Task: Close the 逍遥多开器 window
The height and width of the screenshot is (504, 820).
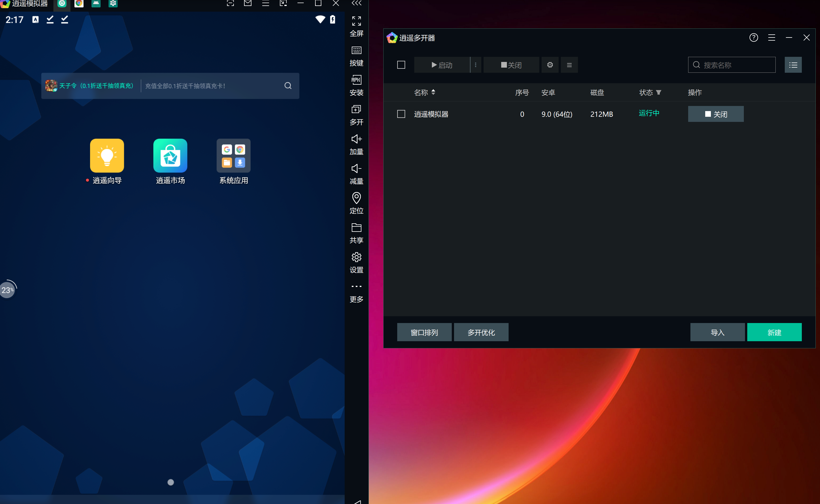Action: (807, 38)
